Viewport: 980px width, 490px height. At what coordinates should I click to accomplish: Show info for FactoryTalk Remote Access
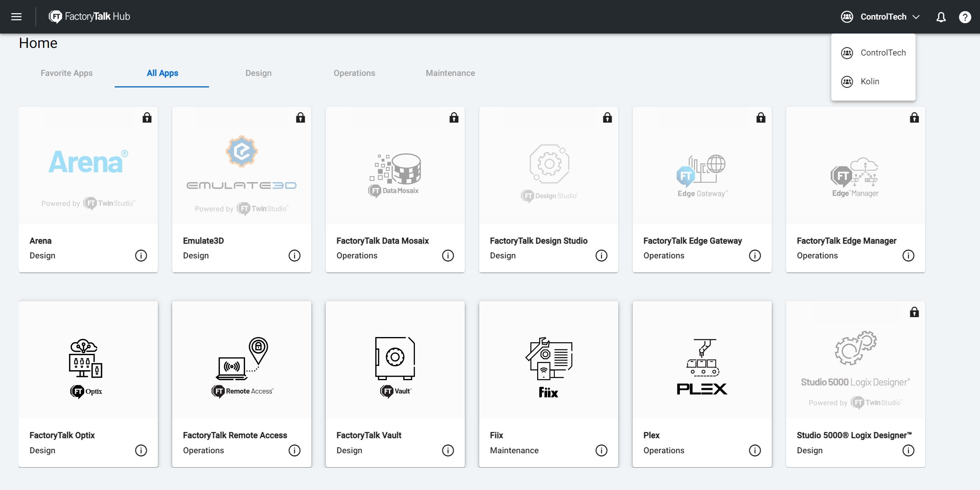pos(295,450)
